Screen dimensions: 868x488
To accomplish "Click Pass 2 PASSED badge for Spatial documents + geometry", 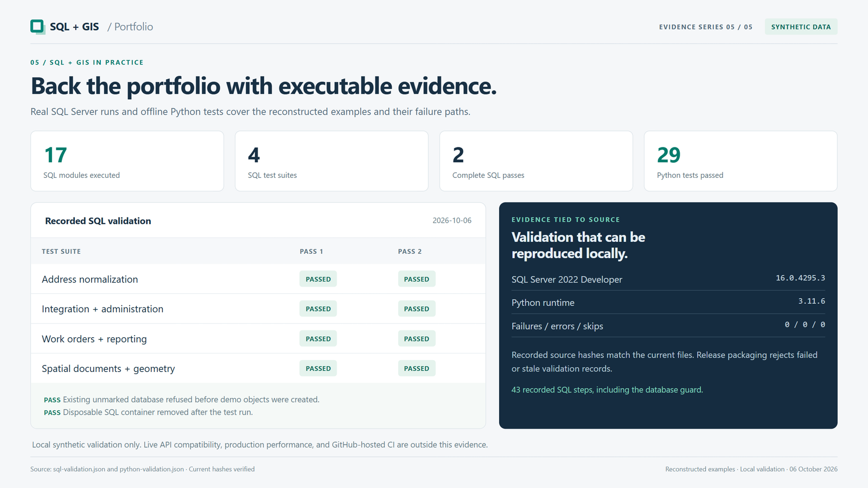I will point(417,368).
